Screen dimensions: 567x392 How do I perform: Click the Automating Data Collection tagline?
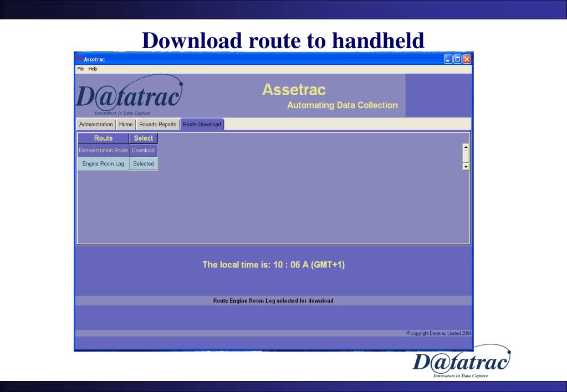(343, 105)
